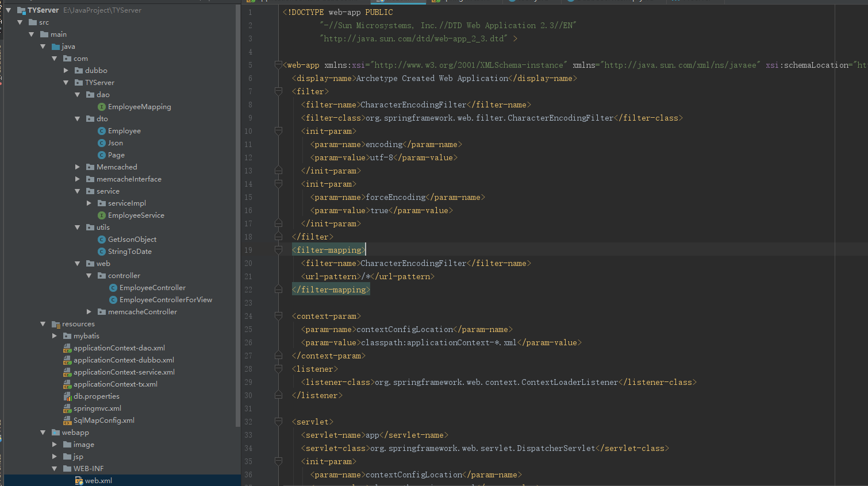Click the controller package icon
This screenshot has width=868, height=486.
[102, 276]
